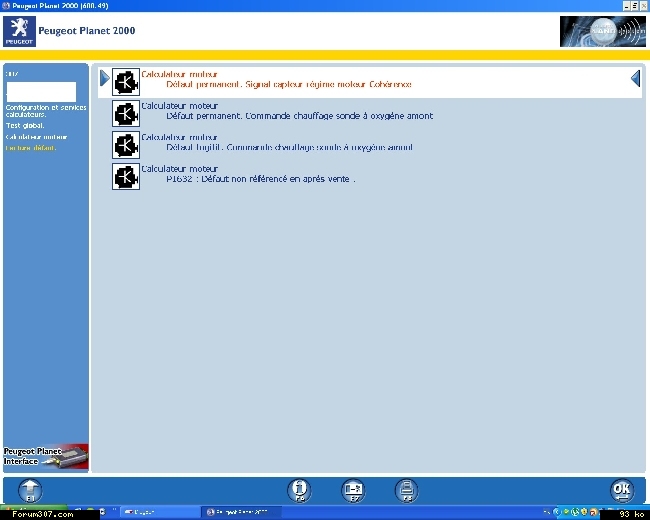Select 'Défaut permanent. Signal capteur régime moteur Cohérence'
This screenshot has width=650, height=520.
tap(289, 84)
